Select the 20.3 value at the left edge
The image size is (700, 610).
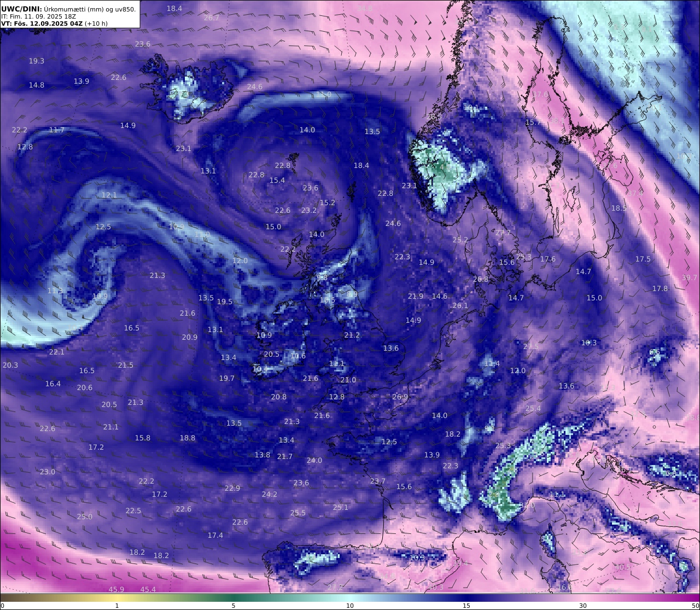click(10, 365)
